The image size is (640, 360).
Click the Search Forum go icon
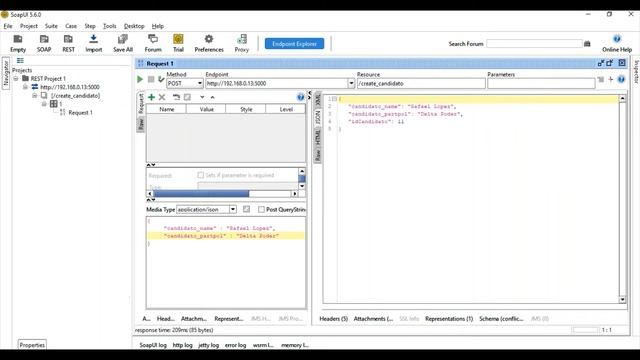point(587,44)
